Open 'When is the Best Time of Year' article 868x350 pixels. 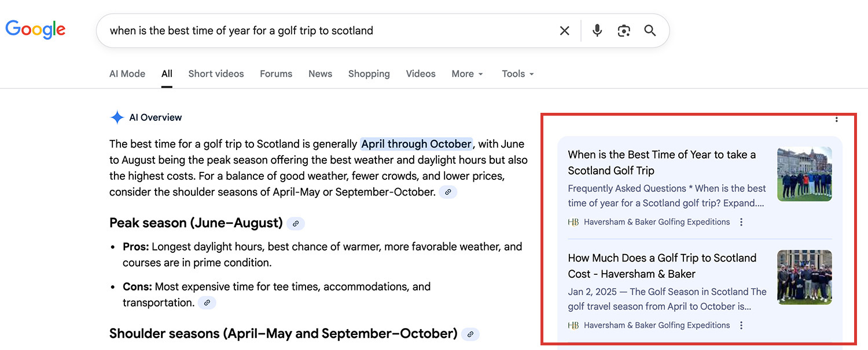[x=661, y=163]
